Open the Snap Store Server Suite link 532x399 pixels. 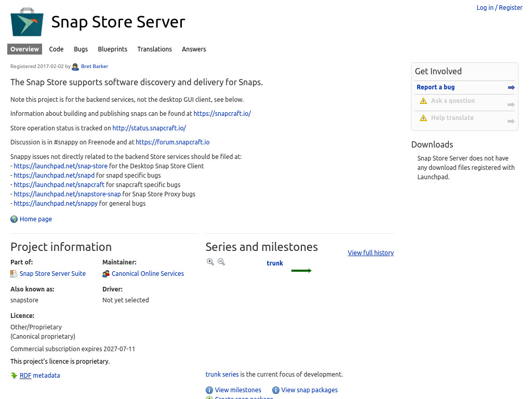52,274
